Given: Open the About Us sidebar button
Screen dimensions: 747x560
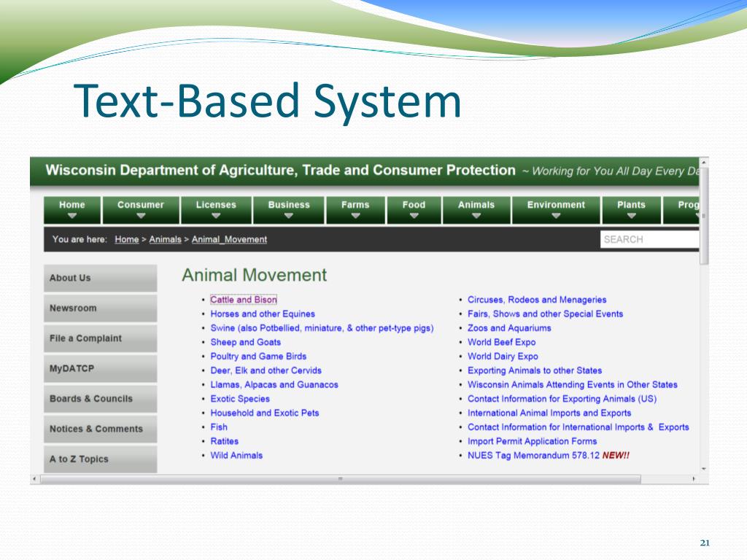Looking at the screenshot, I should tap(100, 278).
